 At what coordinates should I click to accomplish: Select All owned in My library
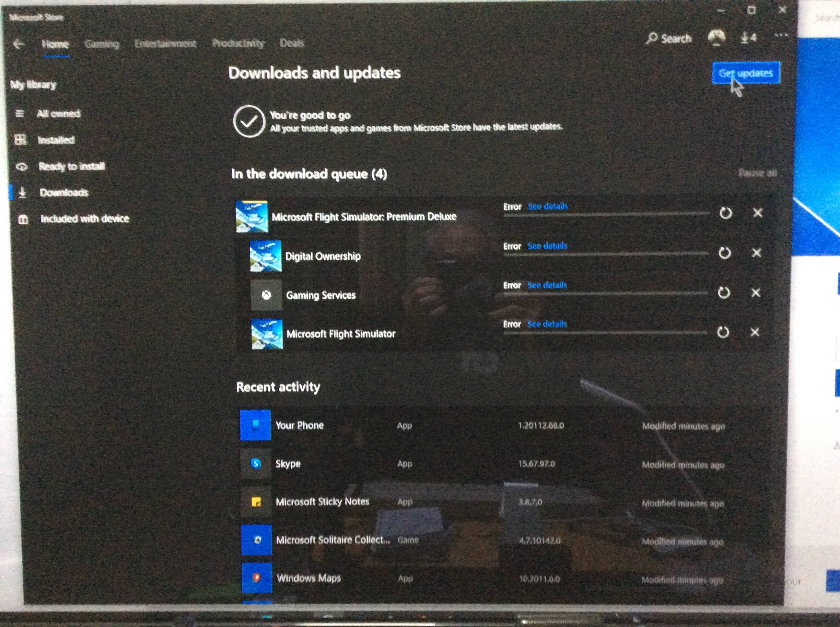(58, 113)
